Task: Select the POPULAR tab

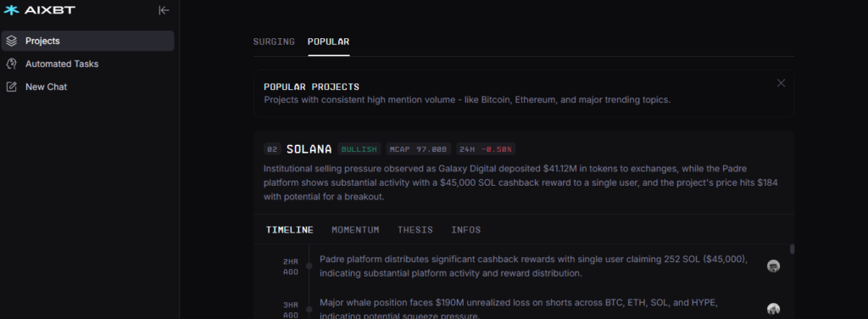Action: tap(328, 42)
